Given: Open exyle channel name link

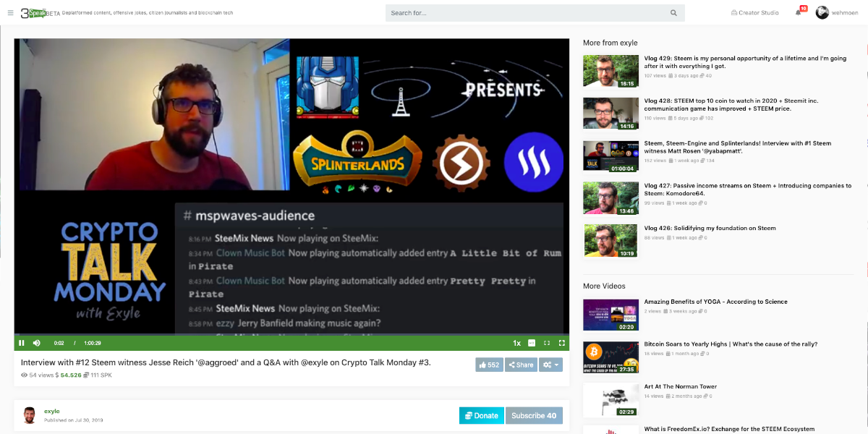Looking at the screenshot, I should pyautogui.click(x=51, y=411).
